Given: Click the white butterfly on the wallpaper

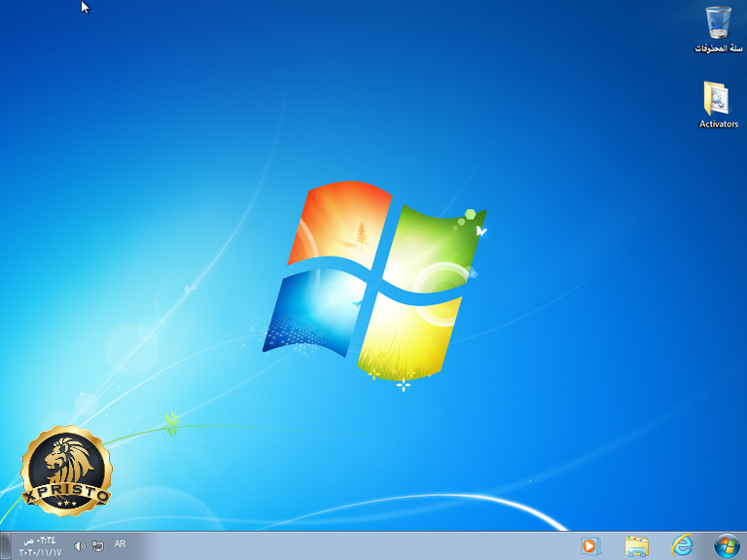Looking at the screenshot, I should click(x=481, y=231).
